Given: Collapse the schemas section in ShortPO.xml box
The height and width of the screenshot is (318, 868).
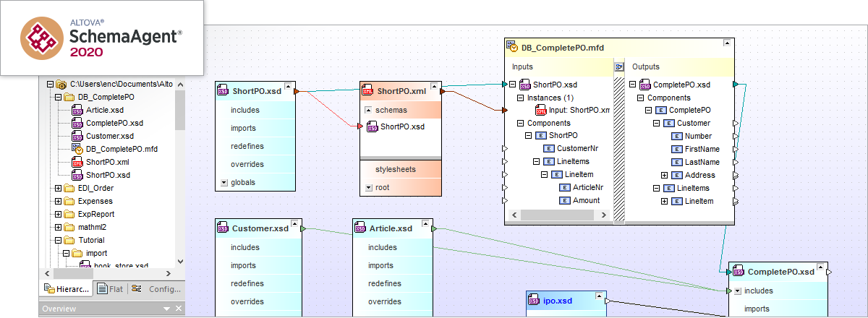Looking at the screenshot, I should coord(368,111).
